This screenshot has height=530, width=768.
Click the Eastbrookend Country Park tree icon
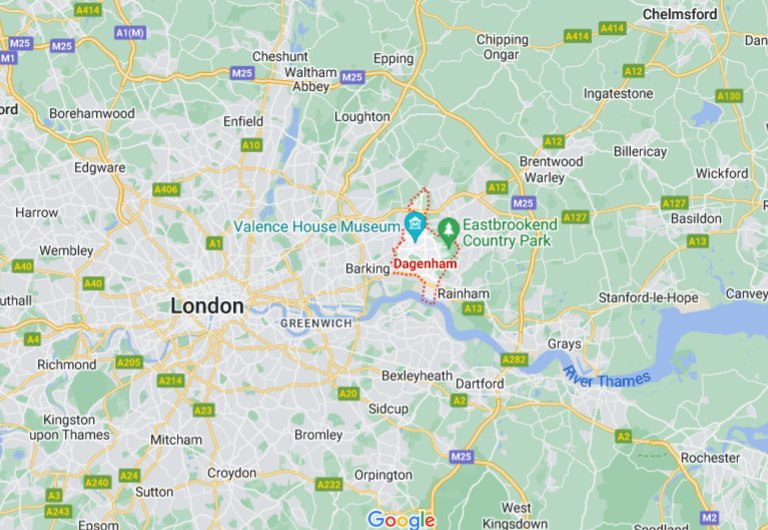point(448,233)
